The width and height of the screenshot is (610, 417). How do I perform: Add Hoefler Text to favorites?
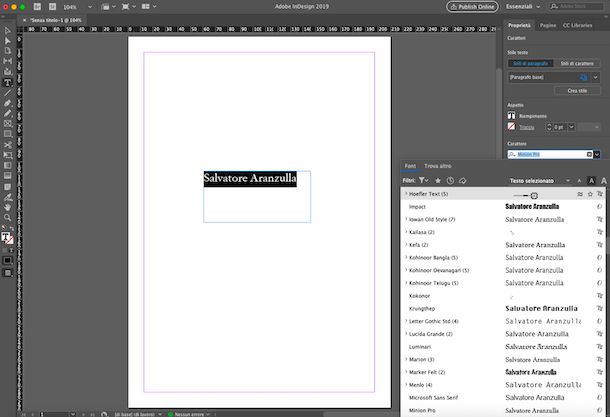[x=590, y=194]
